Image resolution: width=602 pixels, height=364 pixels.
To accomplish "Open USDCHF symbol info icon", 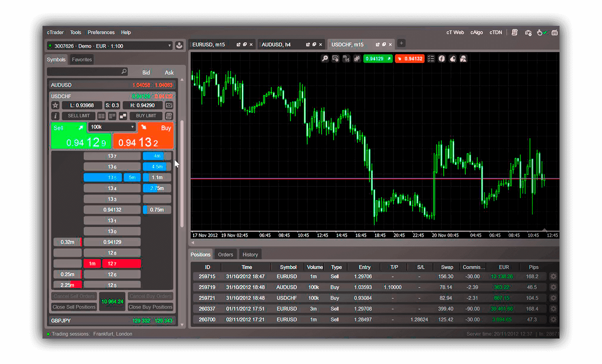I will click(55, 116).
